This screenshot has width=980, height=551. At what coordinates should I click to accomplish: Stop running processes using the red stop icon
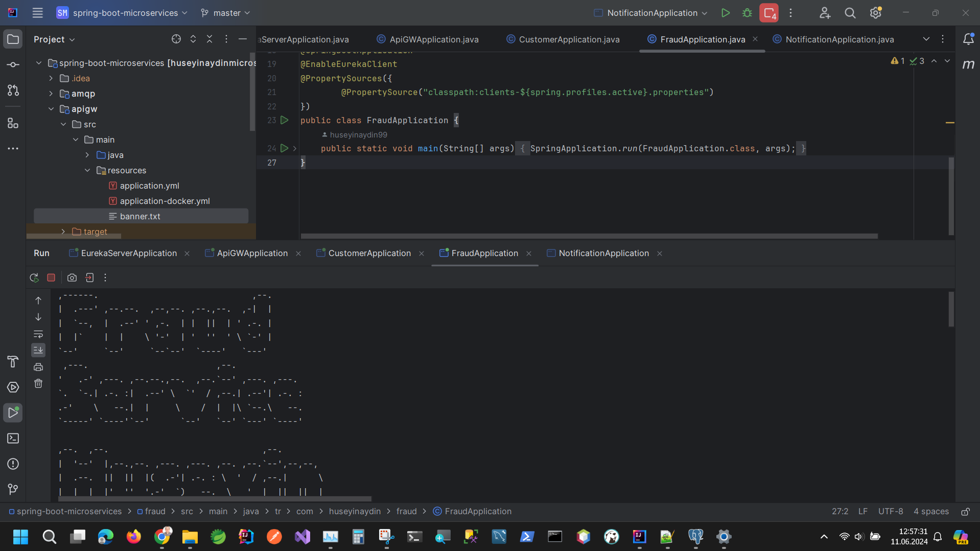point(769,13)
